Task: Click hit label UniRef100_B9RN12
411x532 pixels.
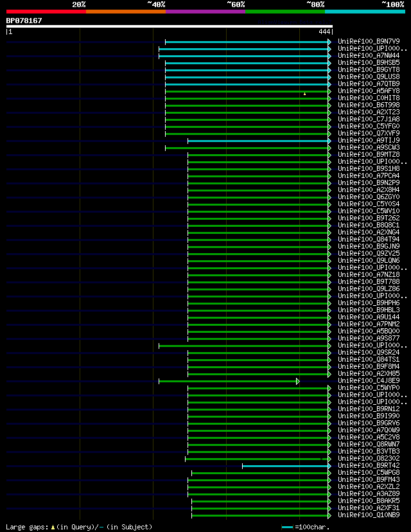Action: 369,409
